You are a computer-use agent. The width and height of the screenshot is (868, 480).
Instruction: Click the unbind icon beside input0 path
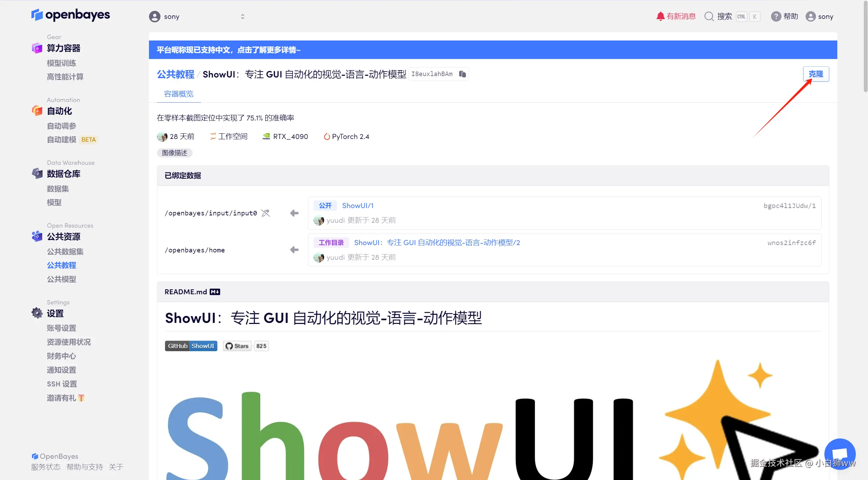[x=265, y=213]
